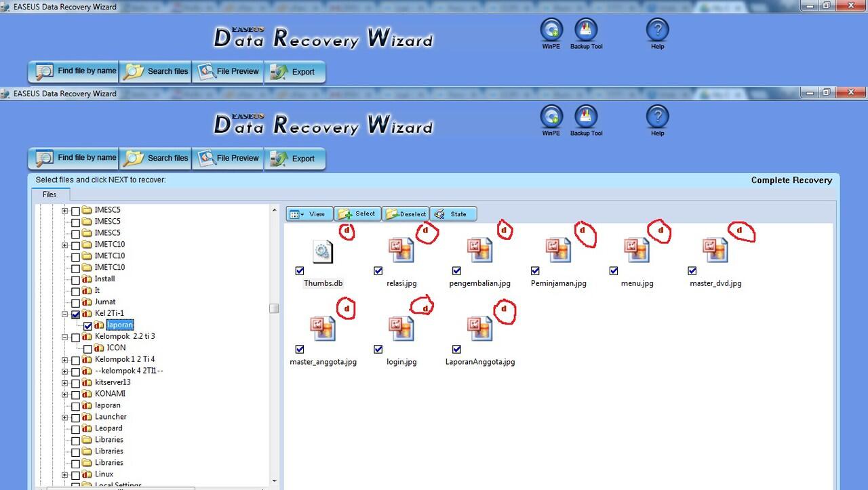This screenshot has width=868, height=490.
Task: Expand the Launcher tree node
Action: (65, 417)
